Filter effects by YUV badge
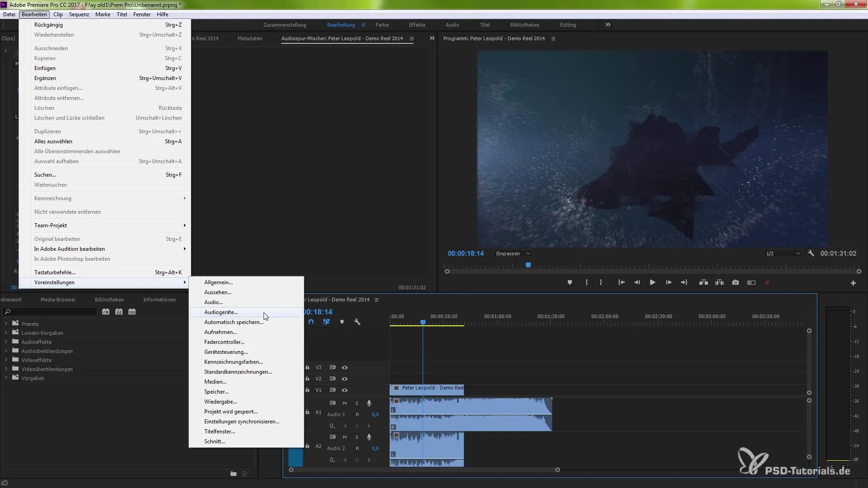This screenshot has width=868, height=488. 132,312
